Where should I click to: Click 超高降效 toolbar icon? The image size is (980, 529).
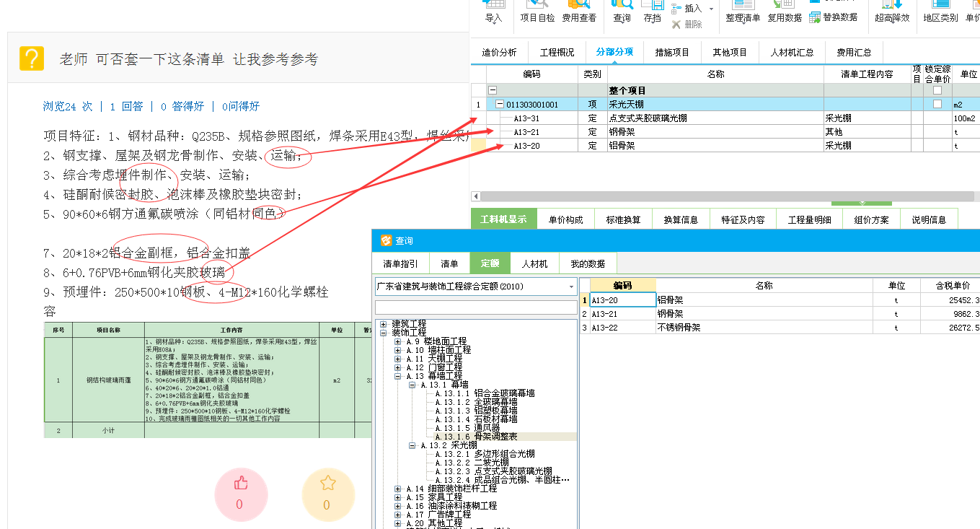892,12
